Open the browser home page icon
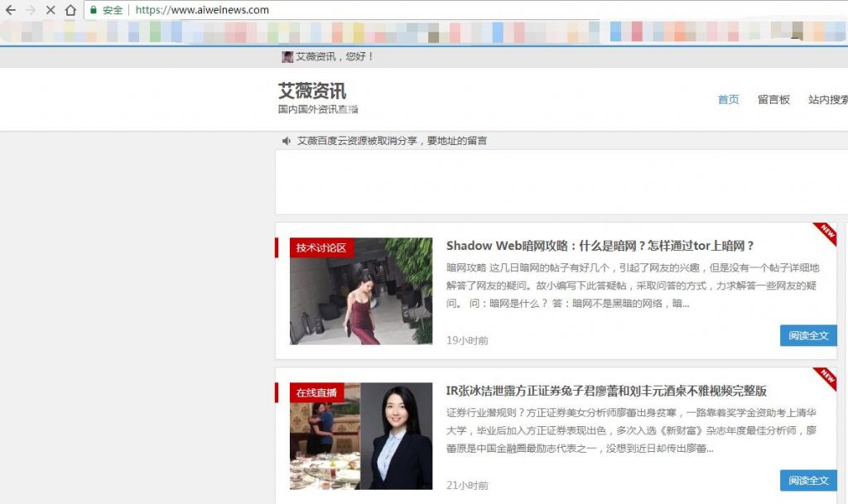Image resolution: width=848 pixels, height=504 pixels. click(70, 10)
